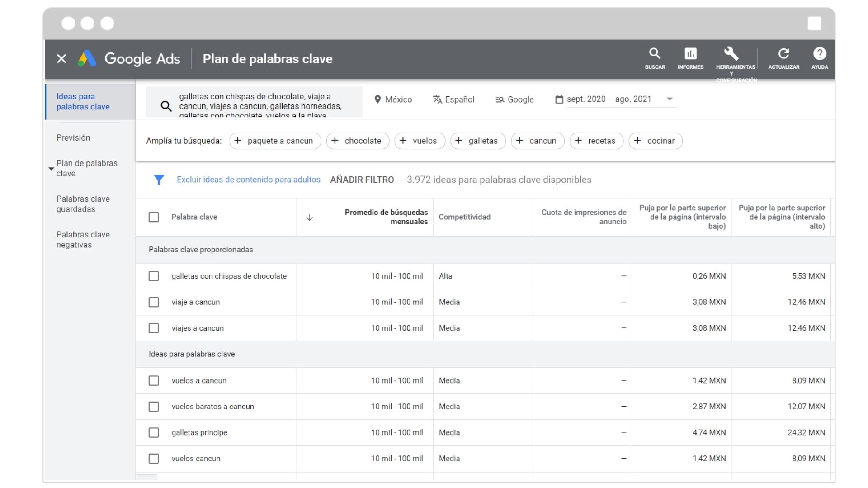Click the sort arrow in search volume column

click(x=310, y=218)
